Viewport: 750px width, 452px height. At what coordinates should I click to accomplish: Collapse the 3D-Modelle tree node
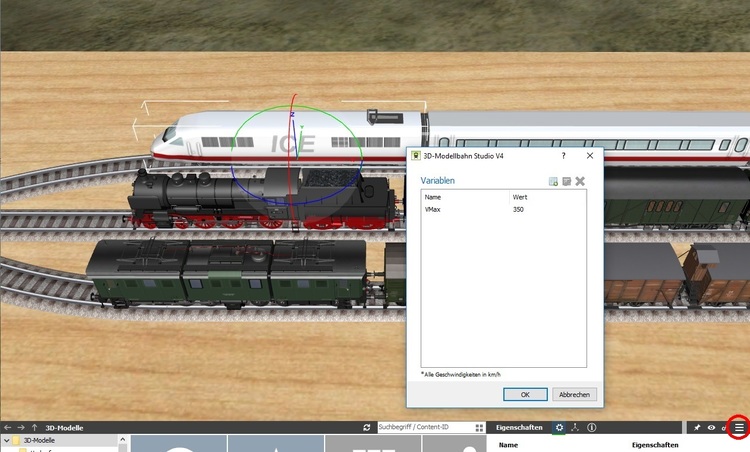[6, 440]
